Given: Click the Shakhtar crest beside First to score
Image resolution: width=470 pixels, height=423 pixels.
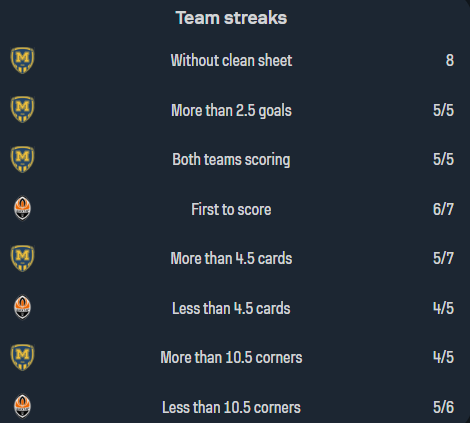Looking at the screenshot, I should (x=22, y=209).
